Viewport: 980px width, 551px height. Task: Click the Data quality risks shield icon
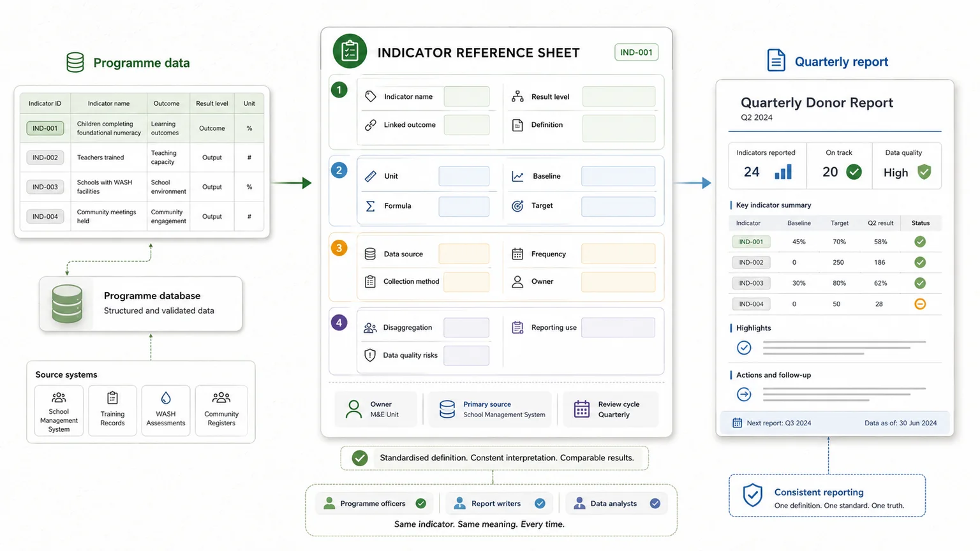(370, 355)
